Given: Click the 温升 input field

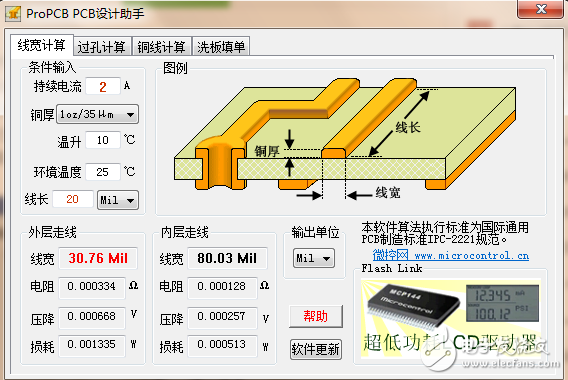Looking at the screenshot, I should pos(103,140).
